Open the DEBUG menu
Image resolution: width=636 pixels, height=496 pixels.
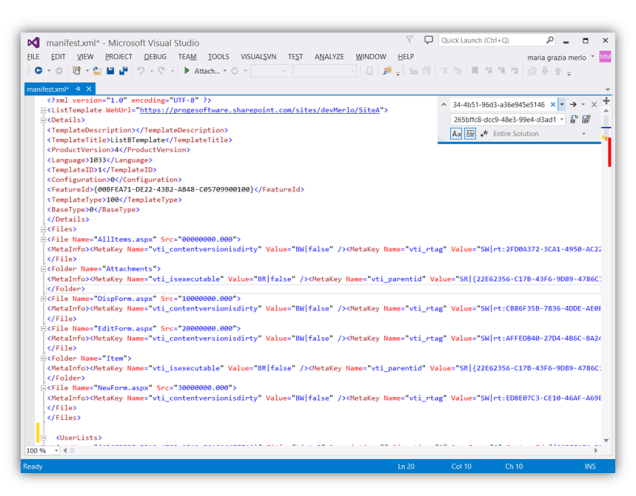tap(155, 57)
